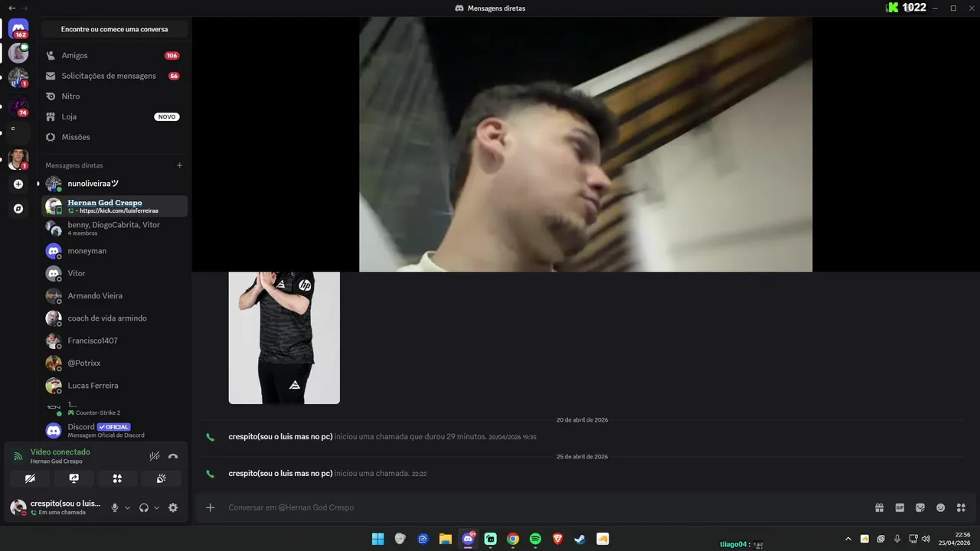Open the Lucas Ferreira direct message

(x=114, y=386)
